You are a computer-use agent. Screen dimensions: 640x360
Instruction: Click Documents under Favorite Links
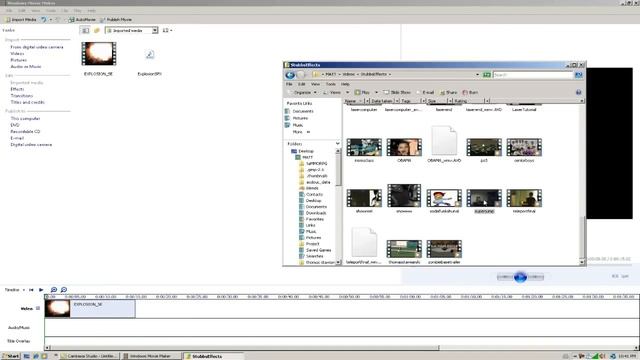299,111
